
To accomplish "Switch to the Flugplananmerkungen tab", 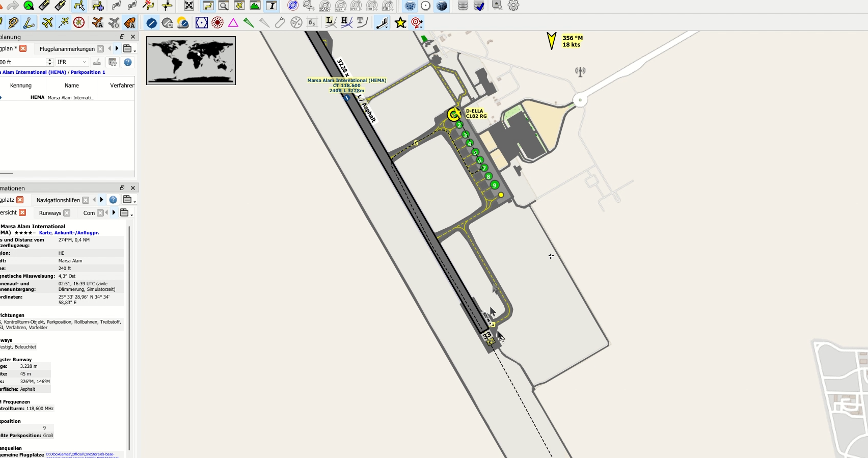I will (x=67, y=49).
